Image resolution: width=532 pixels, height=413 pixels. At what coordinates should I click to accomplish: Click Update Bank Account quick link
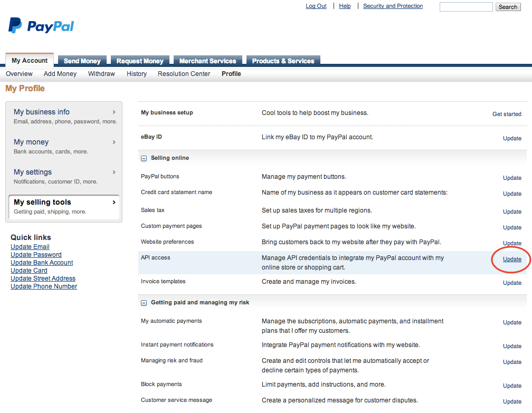point(42,263)
